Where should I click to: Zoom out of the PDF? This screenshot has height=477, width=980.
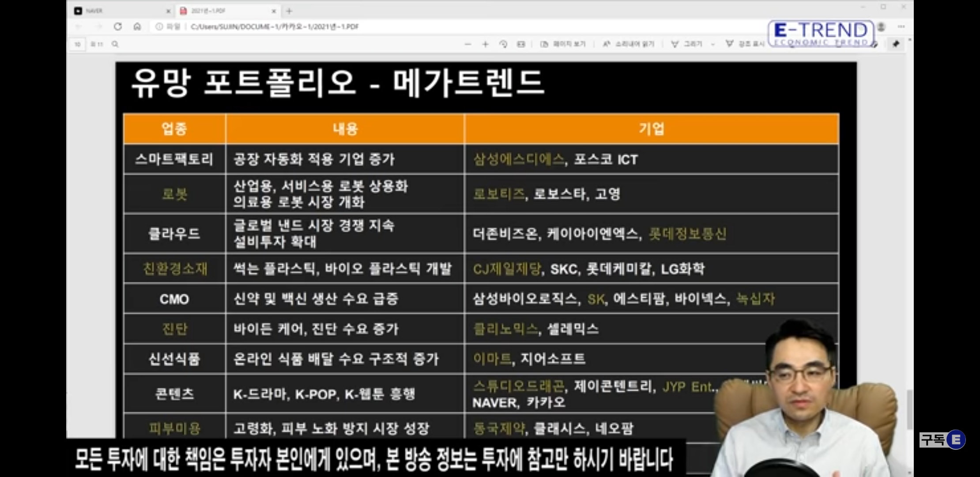click(x=468, y=44)
